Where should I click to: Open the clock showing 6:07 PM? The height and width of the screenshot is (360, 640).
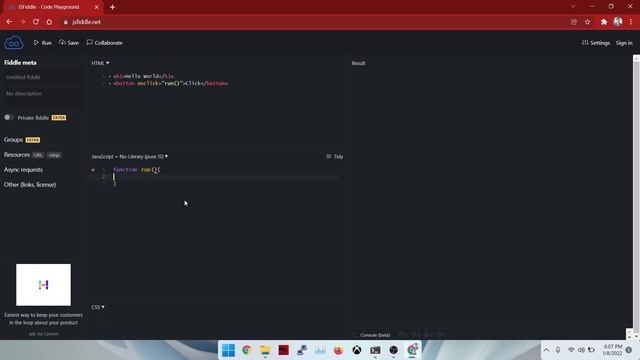pyautogui.click(x=612, y=350)
